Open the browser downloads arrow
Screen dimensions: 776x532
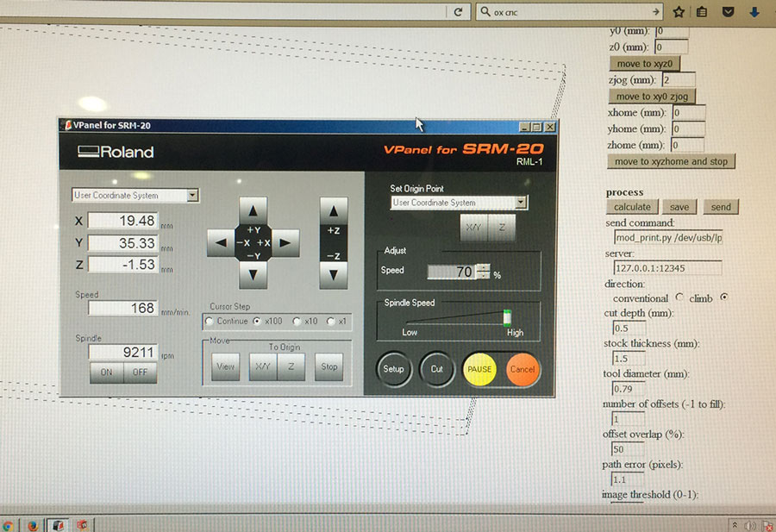(754, 12)
